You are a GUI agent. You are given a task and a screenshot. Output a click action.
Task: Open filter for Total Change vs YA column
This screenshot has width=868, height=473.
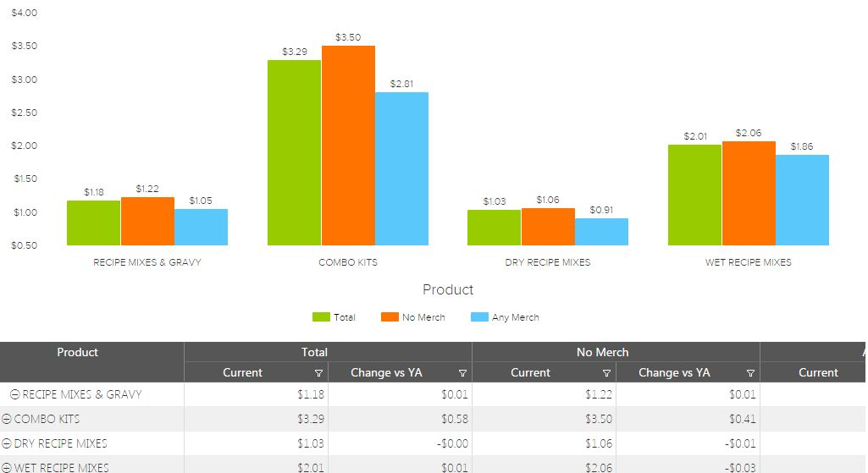462,373
